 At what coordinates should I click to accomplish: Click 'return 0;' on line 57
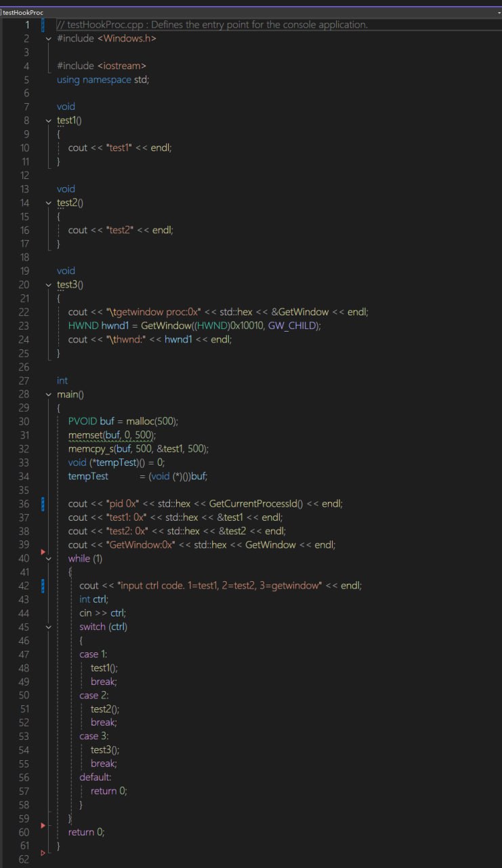point(109,791)
